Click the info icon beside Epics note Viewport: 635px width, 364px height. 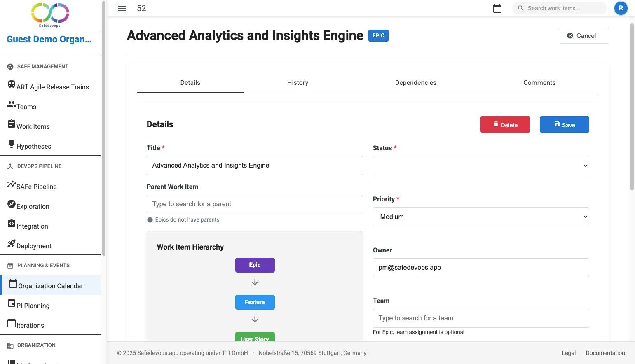pyautogui.click(x=150, y=220)
